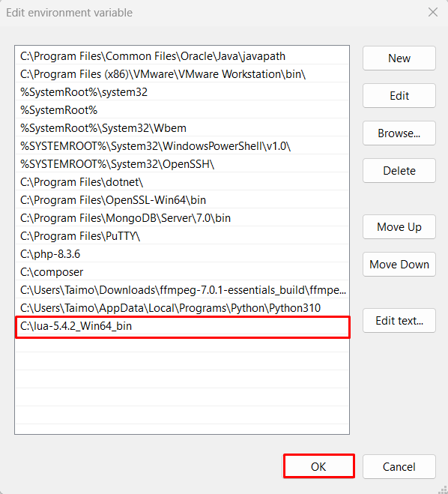Viewport: 448px width, 494px height.
Task: Close the Edit environment variable window
Action: click(x=433, y=12)
